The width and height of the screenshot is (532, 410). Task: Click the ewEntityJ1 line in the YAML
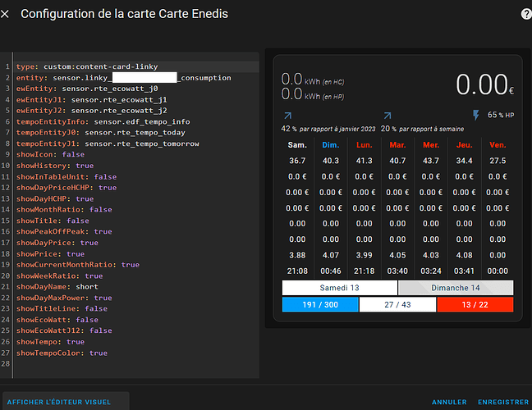coord(92,99)
